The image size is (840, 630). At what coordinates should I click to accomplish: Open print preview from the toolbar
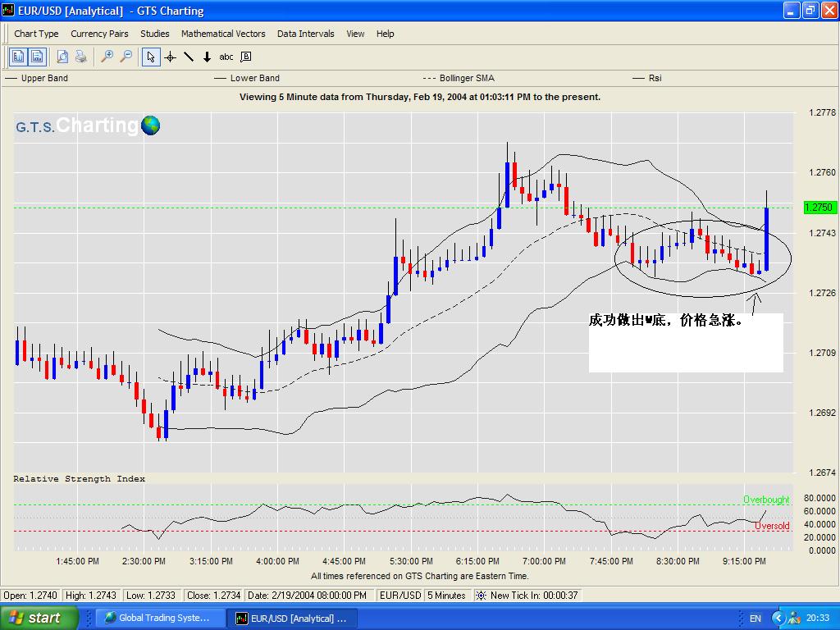62,57
